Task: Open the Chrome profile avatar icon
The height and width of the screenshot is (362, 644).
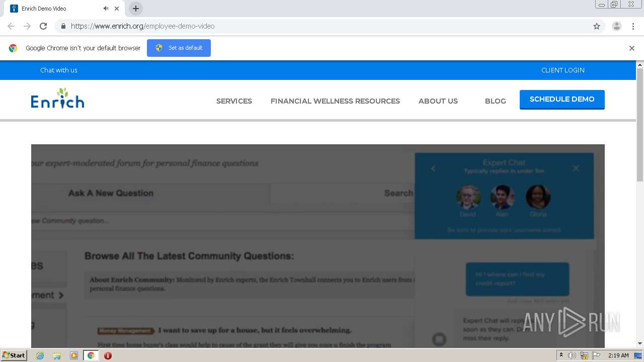Action: (x=617, y=26)
